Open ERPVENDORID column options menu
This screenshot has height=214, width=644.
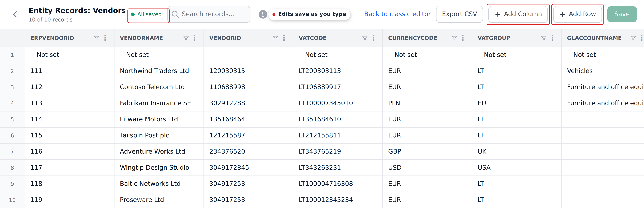point(105,38)
